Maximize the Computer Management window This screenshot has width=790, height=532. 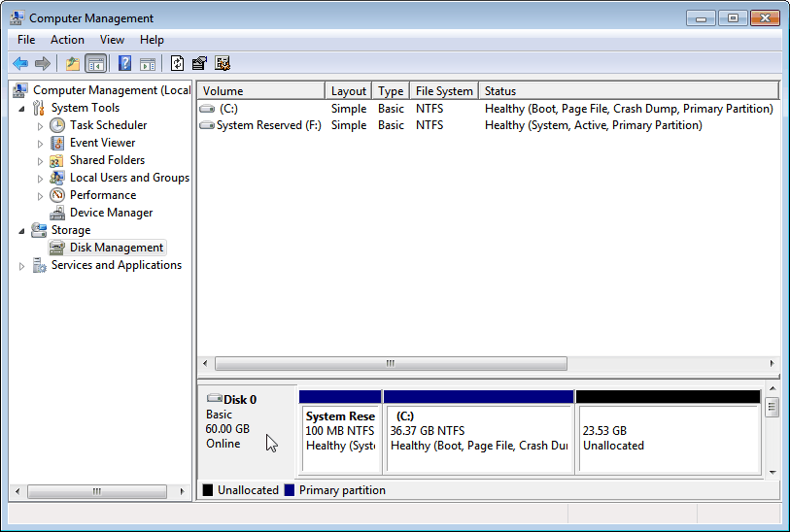point(733,18)
